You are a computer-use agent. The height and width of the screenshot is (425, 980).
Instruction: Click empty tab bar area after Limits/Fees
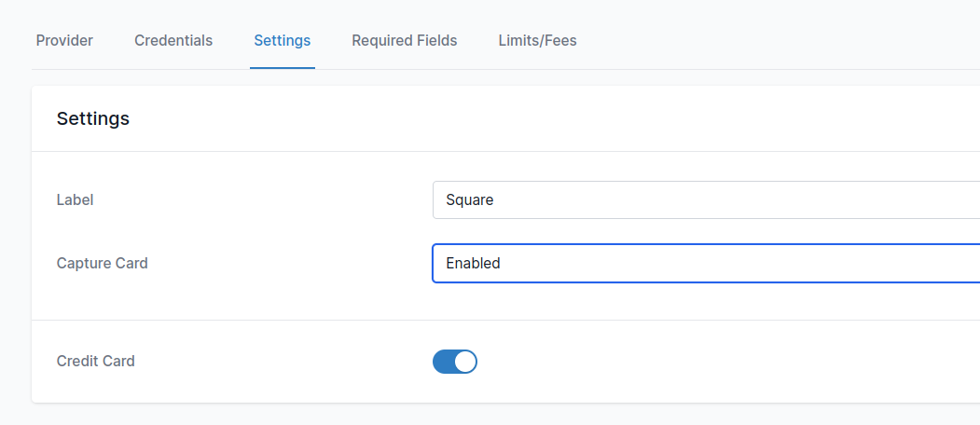click(x=775, y=41)
